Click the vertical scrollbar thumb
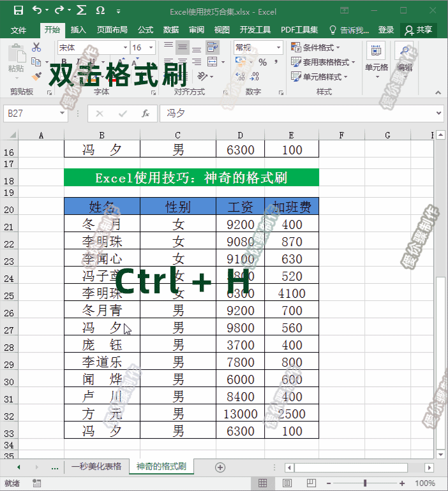This screenshot has height=491, width=448. (441, 363)
